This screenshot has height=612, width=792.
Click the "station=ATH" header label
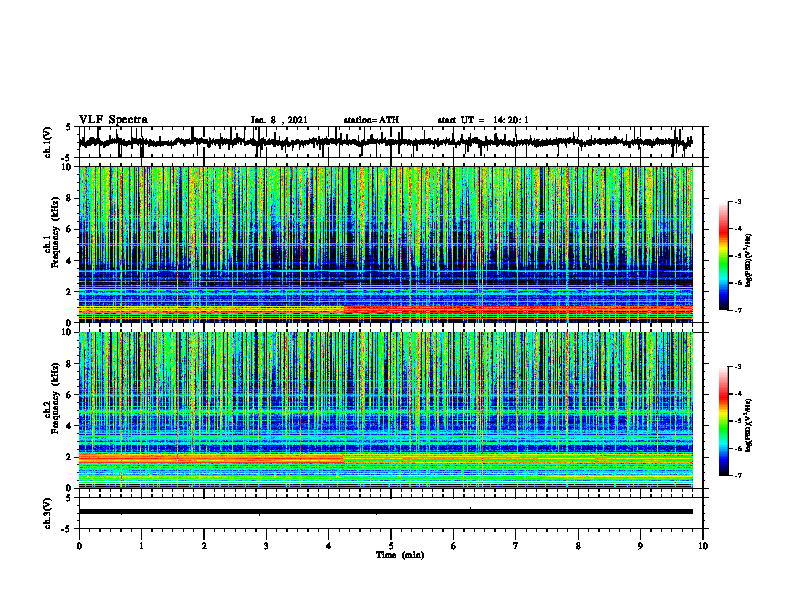[371, 120]
